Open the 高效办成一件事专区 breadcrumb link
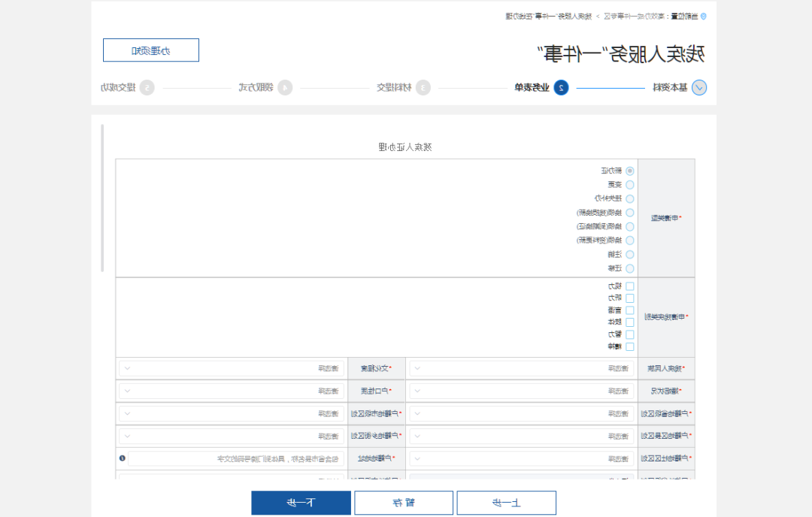This screenshot has width=812, height=517. [x=635, y=17]
